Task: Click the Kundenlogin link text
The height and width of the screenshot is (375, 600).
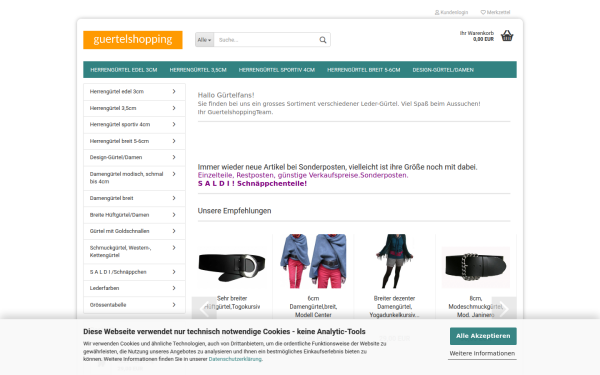Action: pyautogui.click(x=454, y=12)
